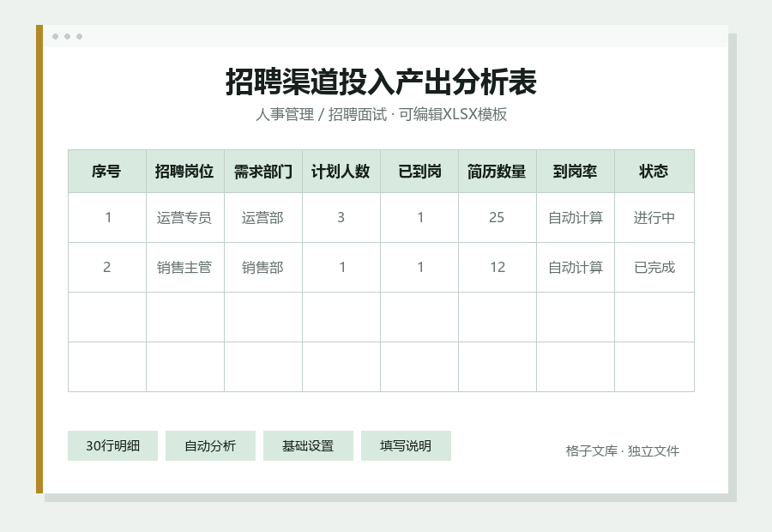
Task: Select the 状态 column header
Action: pyautogui.click(x=654, y=171)
